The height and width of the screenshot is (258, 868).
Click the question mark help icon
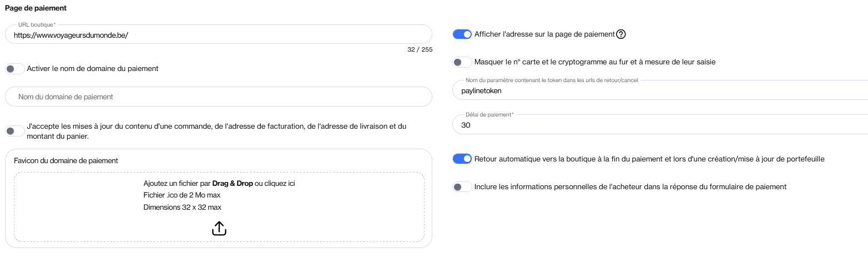pyautogui.click(x=621, y=34)
